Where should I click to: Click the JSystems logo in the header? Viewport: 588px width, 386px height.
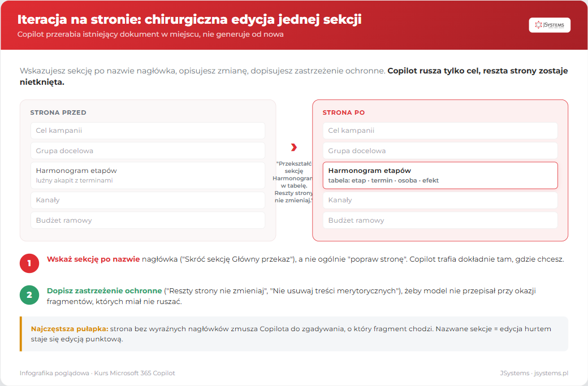click(x=550, y=25)
